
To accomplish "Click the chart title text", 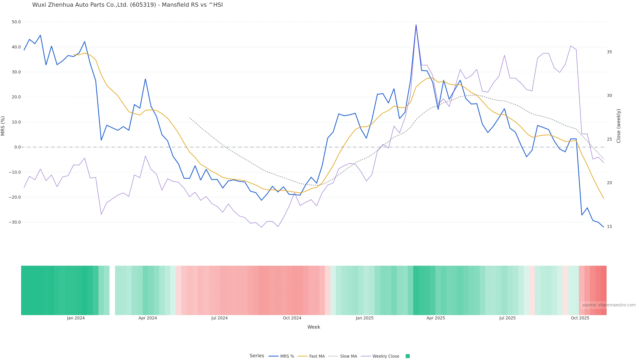I will (x=127, y=5).
